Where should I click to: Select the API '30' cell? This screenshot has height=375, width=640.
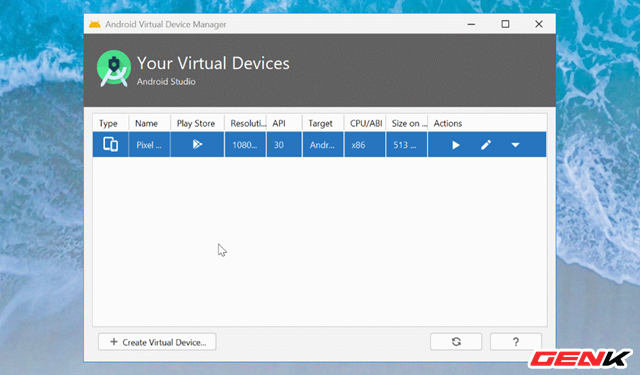284,144
